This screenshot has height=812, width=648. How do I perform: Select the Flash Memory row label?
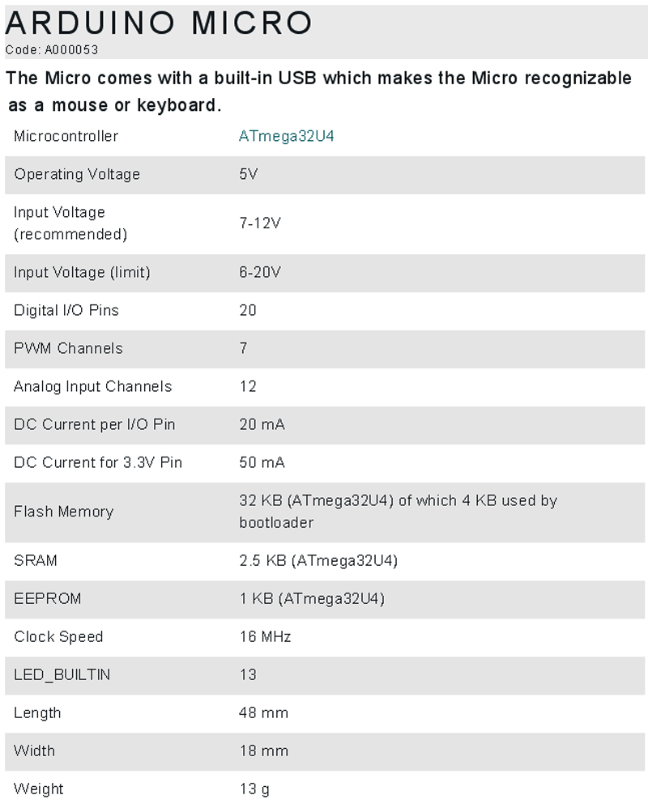tap(63, 512)
